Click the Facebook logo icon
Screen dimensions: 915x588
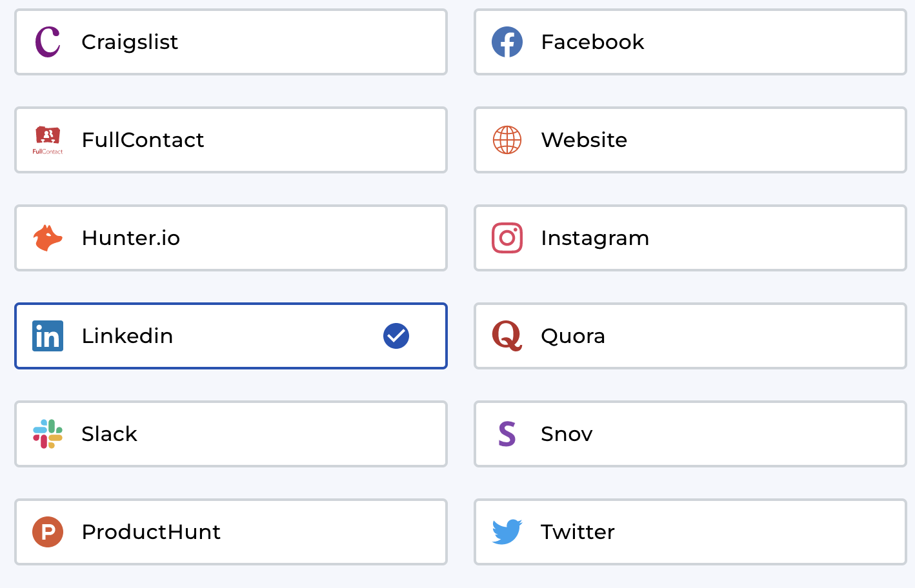(507, 42)
